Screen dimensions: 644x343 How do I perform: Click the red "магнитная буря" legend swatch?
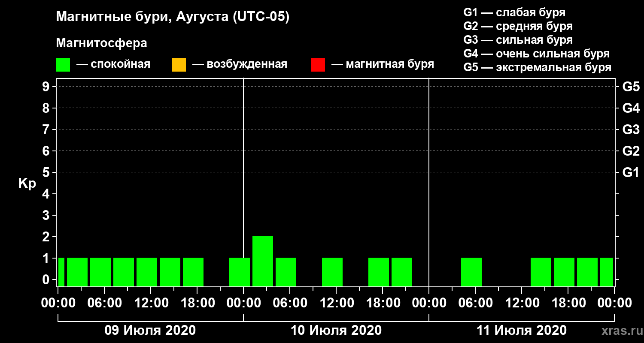[318, 65]
